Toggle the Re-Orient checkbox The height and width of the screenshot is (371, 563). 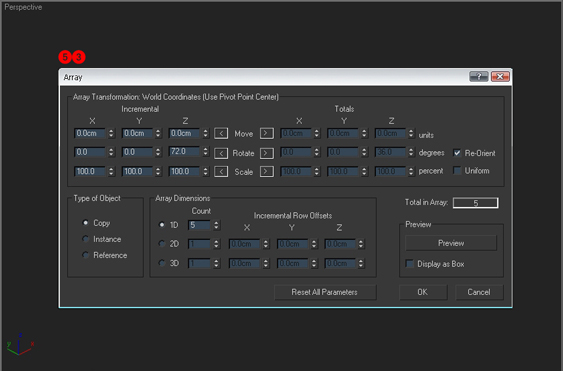[x=457, y=153]
